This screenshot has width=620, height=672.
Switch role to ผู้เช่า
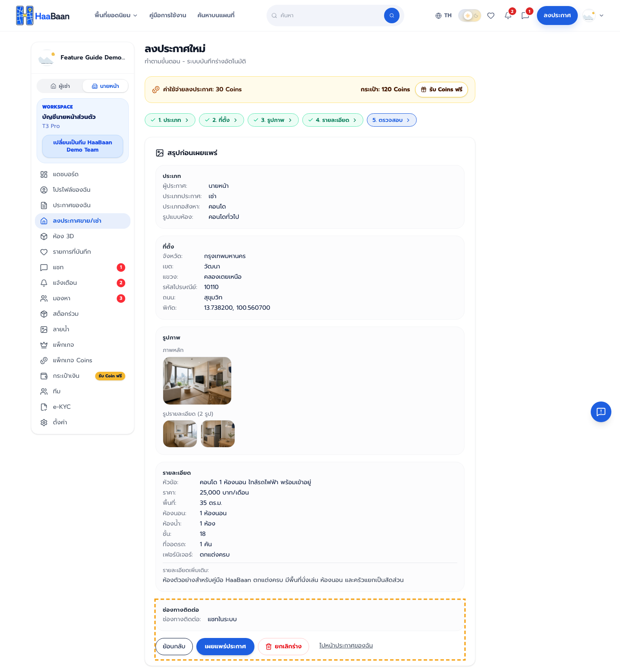[60, 86]
